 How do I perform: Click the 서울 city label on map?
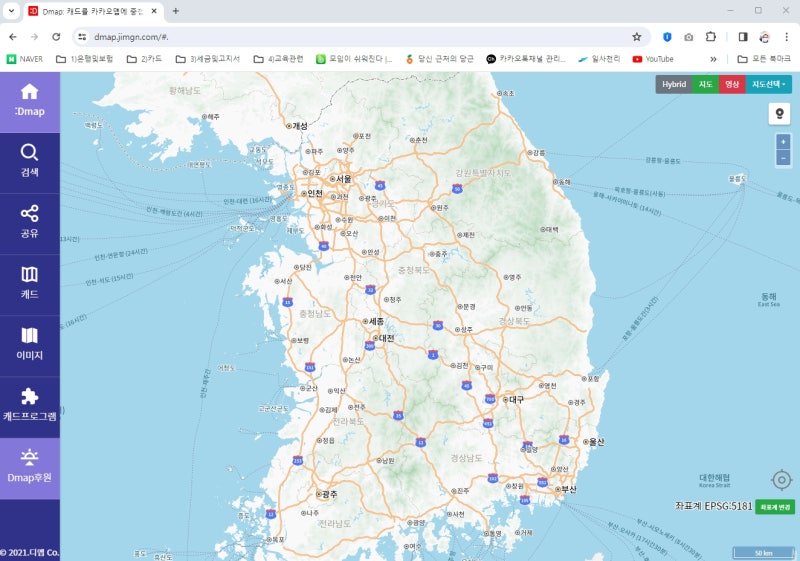pos(343,178)
